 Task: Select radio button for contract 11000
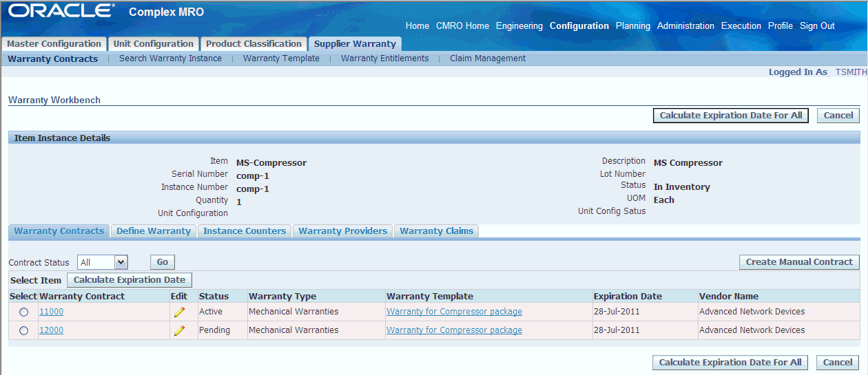pyautogui.click(x=24, y=312)
